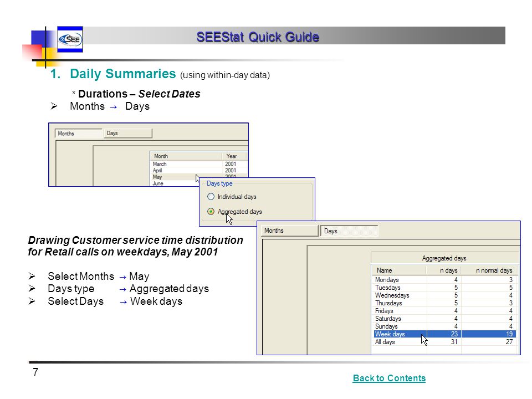
Task: Click the Month column header
Action: point(186,156)
